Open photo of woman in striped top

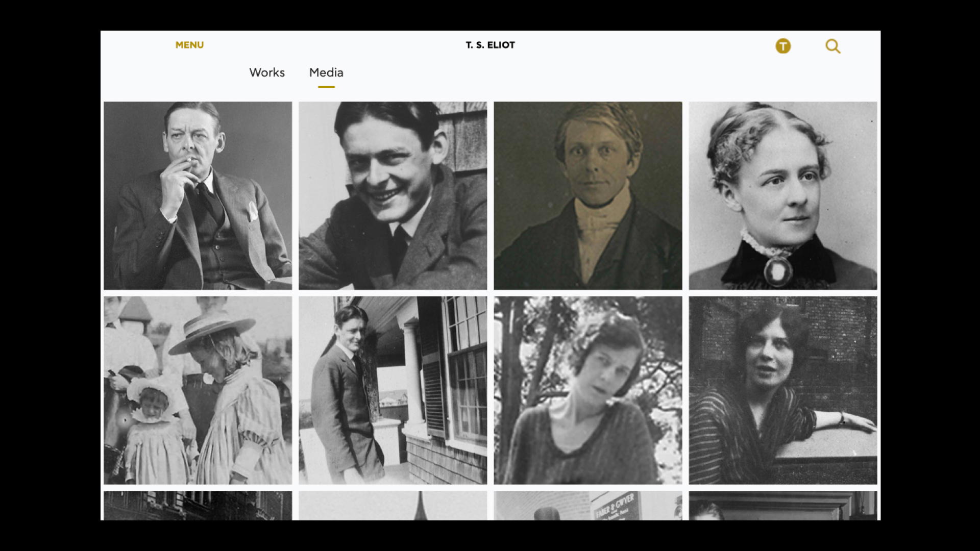click(783, 390)
